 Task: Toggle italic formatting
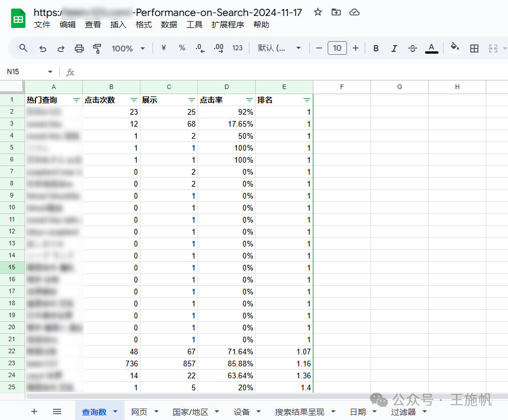pos(394,49)
